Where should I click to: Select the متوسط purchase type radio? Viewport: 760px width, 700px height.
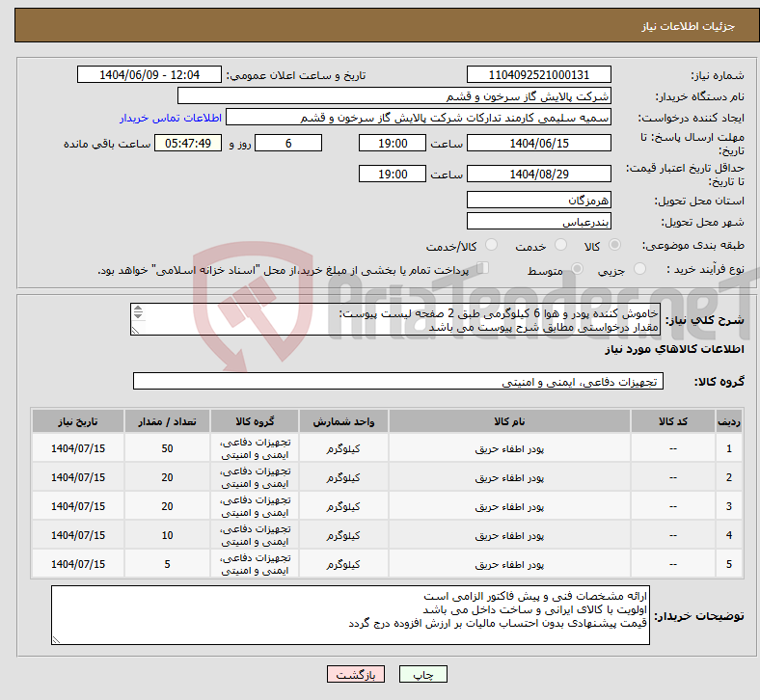[x=573, y=270]
